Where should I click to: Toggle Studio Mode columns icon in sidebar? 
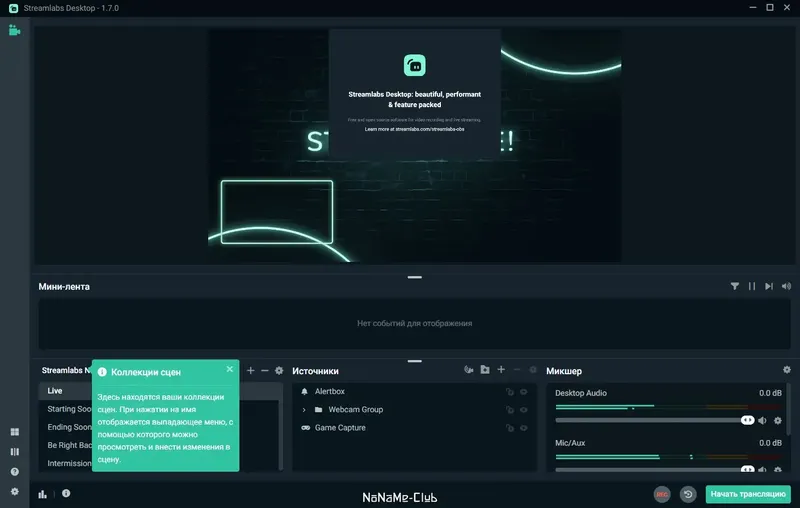[x=15, y=452]
